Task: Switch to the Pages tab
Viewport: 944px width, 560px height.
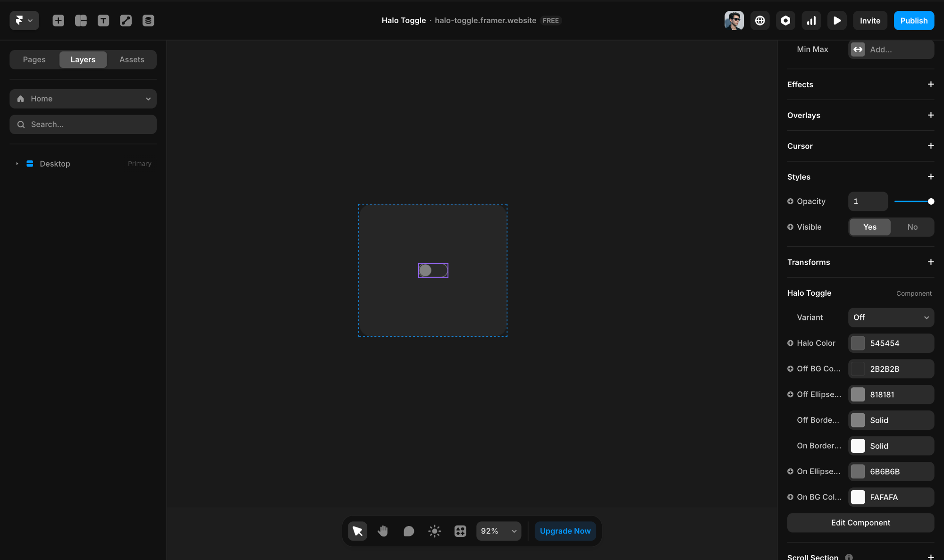Action: 34,59
